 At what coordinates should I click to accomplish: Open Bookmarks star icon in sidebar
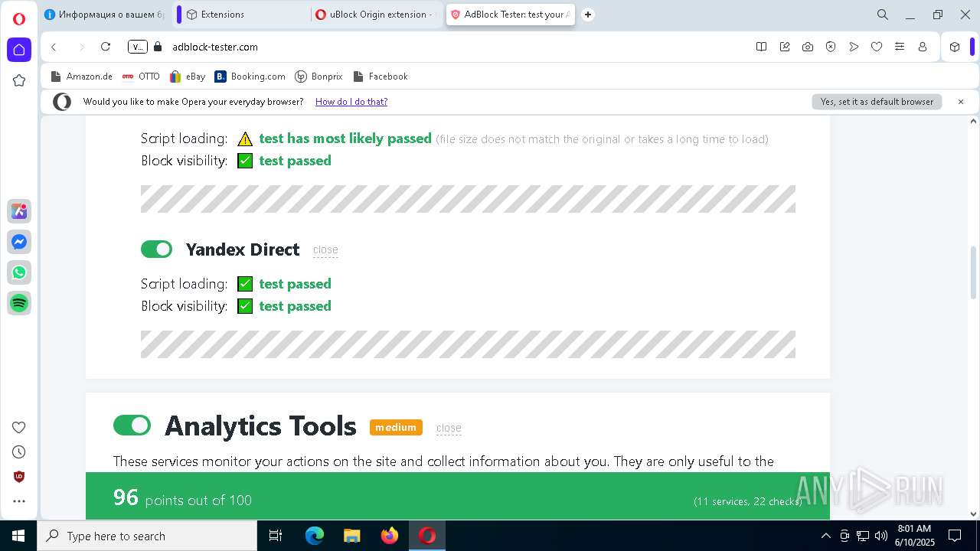pos(19,80)
